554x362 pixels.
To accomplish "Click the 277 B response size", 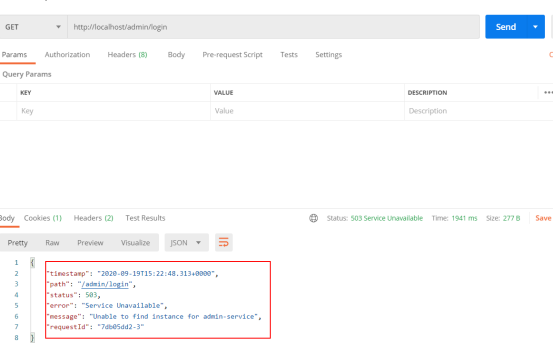I will pos(511,218).
